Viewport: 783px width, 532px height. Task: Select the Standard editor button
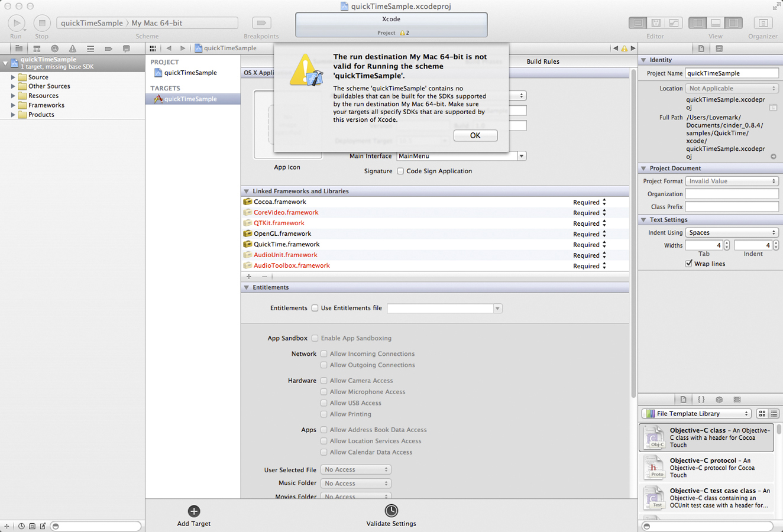pyautogui.click(x=638, y=23)
